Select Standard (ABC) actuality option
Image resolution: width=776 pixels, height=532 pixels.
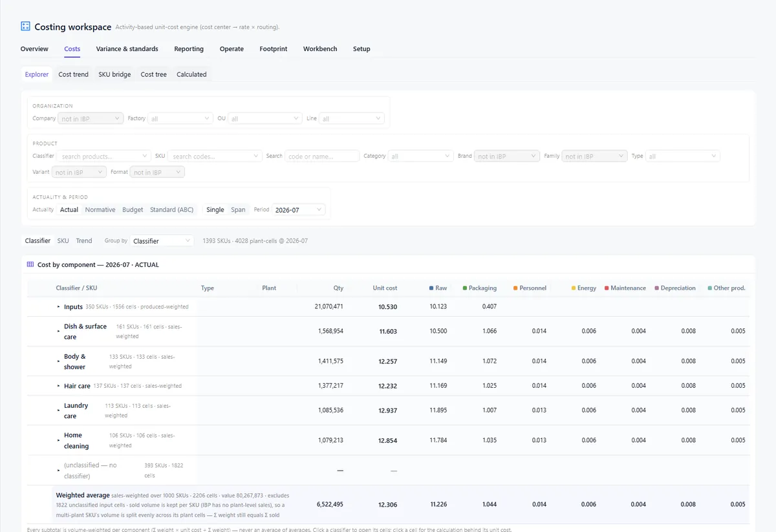[172, 210]
